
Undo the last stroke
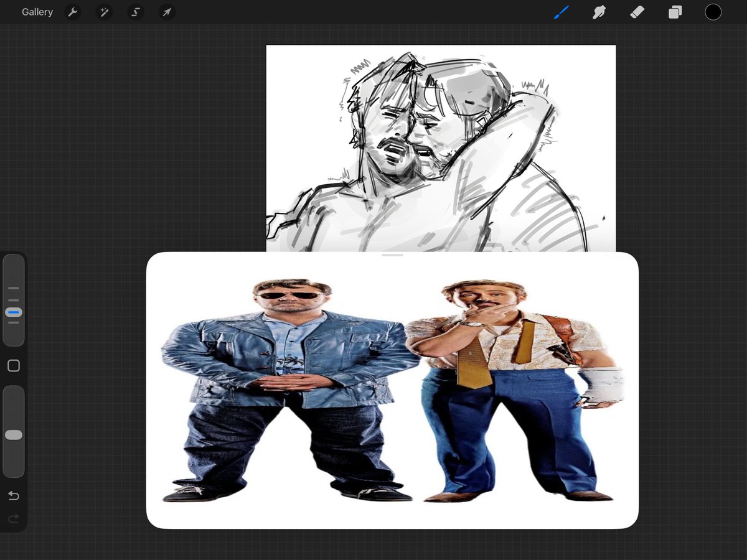[14, 496]
